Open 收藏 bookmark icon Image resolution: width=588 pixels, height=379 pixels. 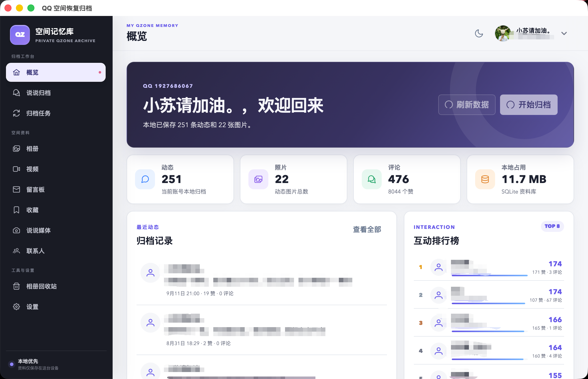click(x=16, y=210)
